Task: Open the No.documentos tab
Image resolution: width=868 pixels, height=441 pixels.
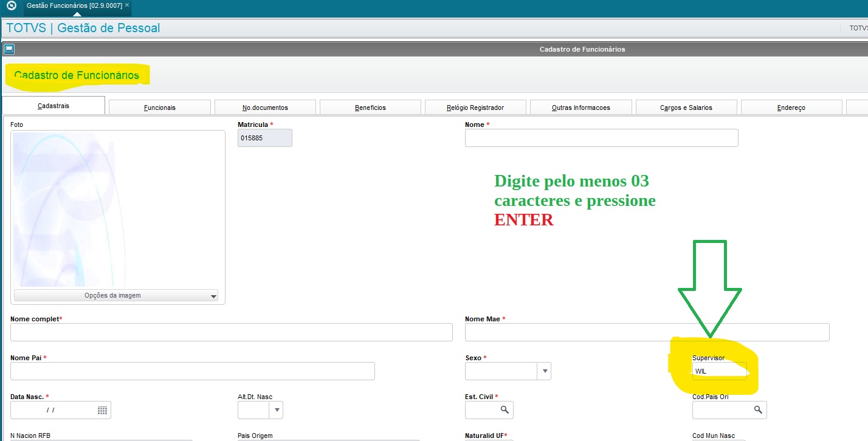Action: pyautogui.click(x=265, y=108)
